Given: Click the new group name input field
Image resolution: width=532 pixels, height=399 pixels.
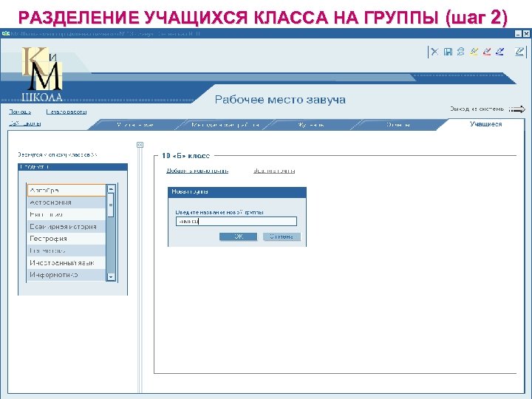Looking at the screenshot, I should [236, 222].
